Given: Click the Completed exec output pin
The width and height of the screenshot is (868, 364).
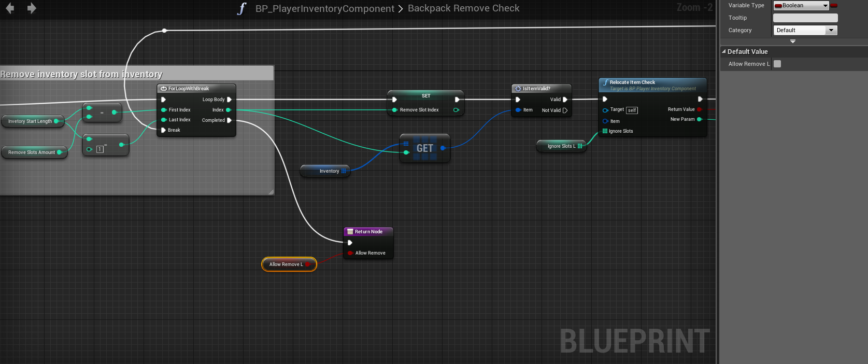Looking at the screenshot, I should 229,120.
